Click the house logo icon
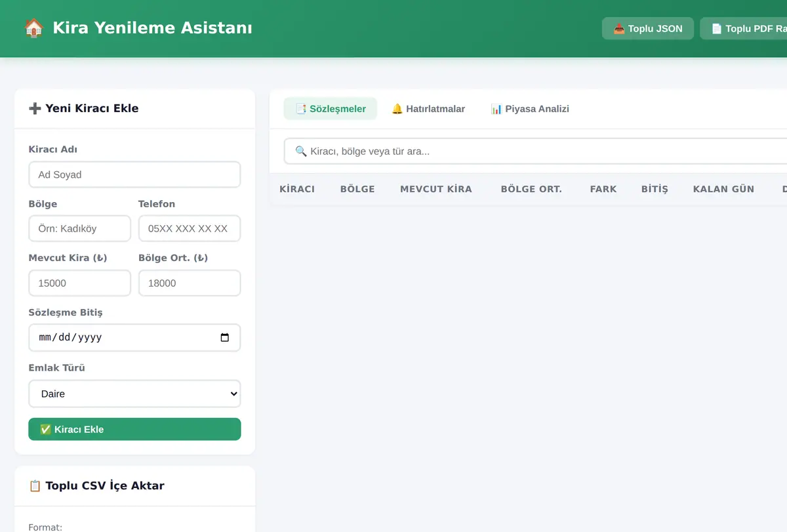Screen dimensions: 787x532 click(33, 28)
